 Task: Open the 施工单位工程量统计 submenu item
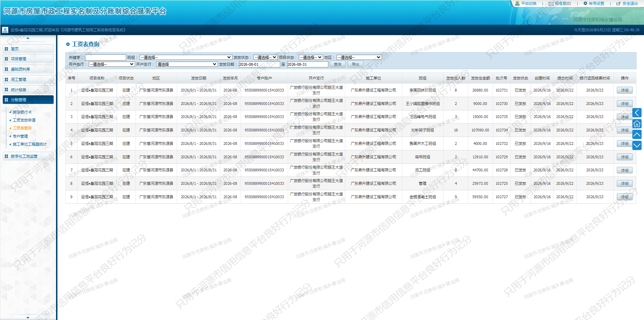point(30,144)
